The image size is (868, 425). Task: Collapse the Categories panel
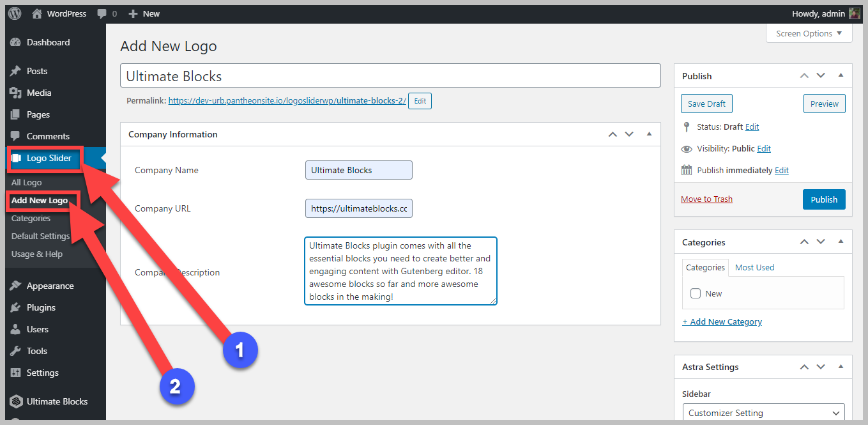point(841,242)
